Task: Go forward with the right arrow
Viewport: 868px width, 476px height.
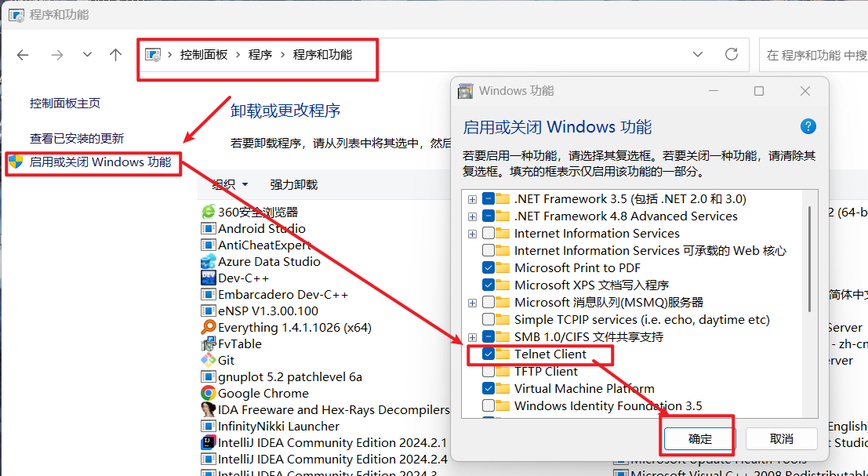Action: point(57,55)
